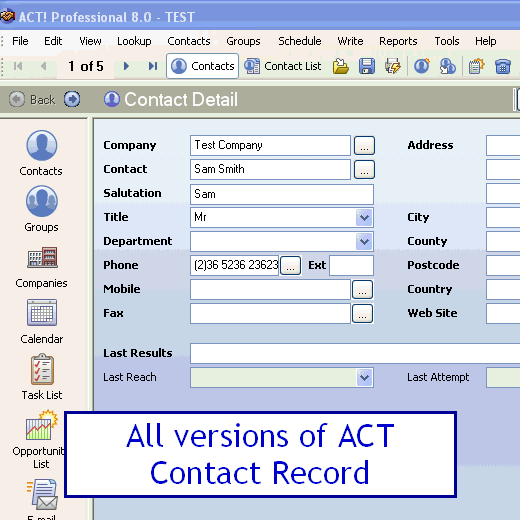Click the Ext input field
The height and width of the screenshot is (520, 520).
pos(351,265)
